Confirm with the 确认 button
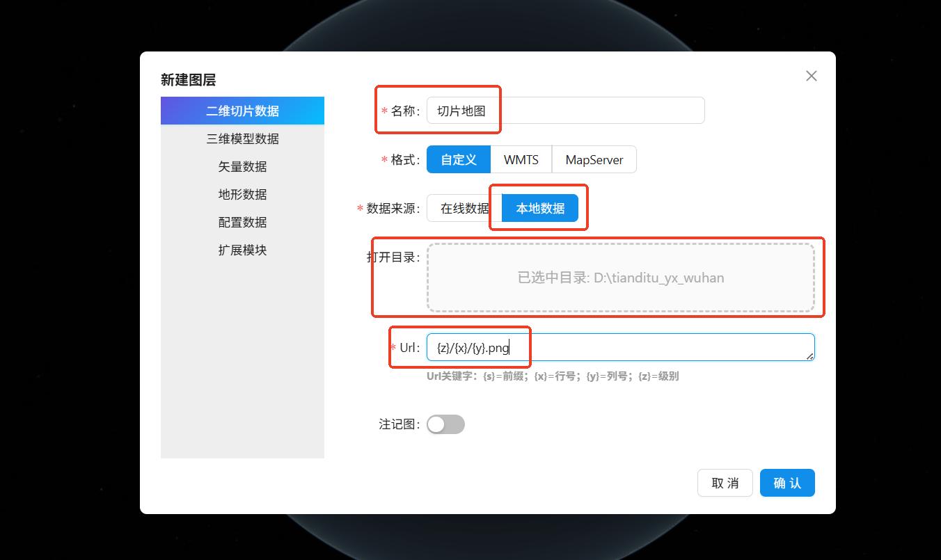941x560 pixels. tap(787, 483)
